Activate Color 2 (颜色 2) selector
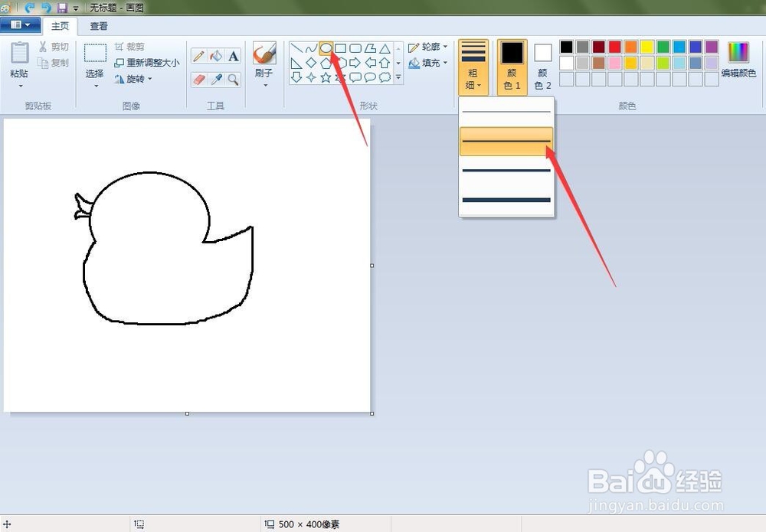Screen dimensions: 766x532 pyautogui.click(x=542, y=67)
